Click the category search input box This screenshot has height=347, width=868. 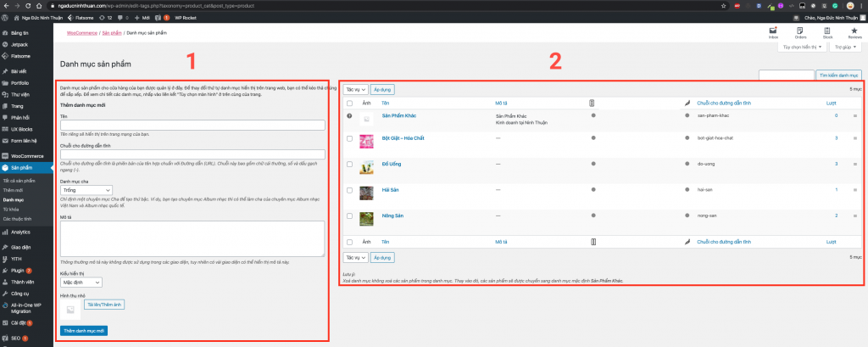click(x=786, y=75)
